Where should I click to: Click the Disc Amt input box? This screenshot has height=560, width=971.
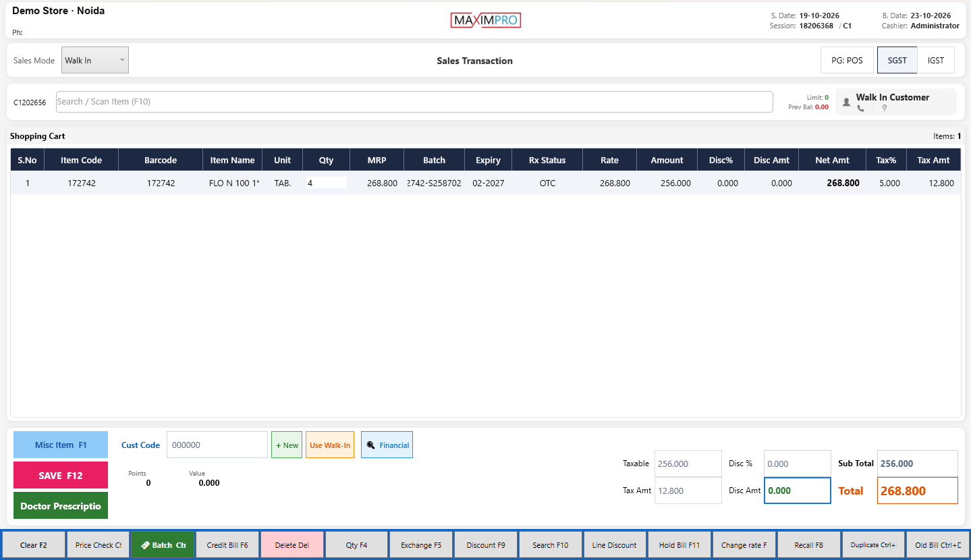(x=798, y=491)
